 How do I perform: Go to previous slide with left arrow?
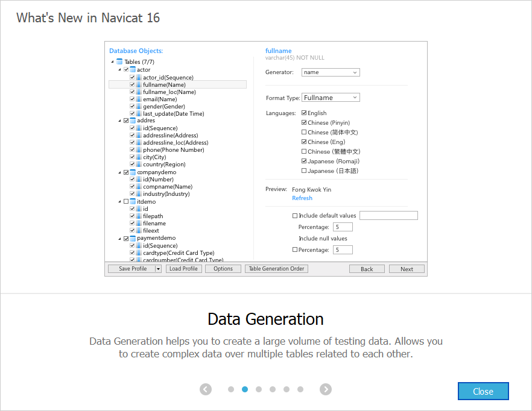click(206, 389)
